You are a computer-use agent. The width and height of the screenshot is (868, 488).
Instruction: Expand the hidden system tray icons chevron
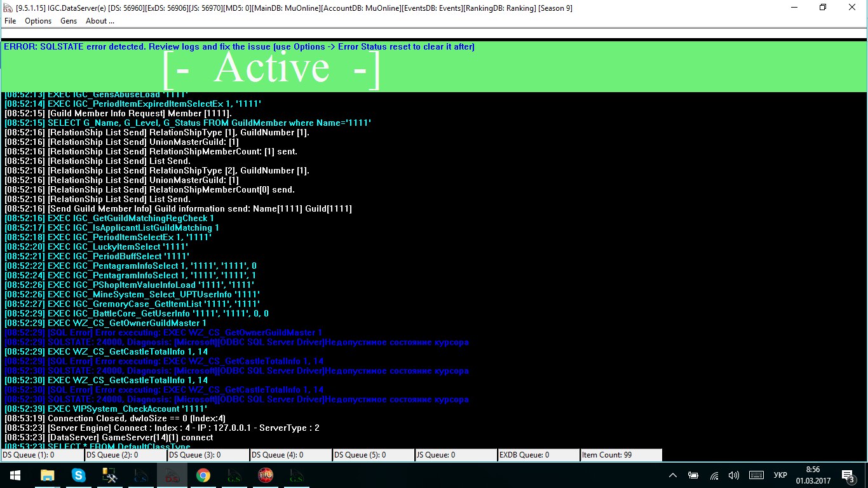click(x=674, y=475)
